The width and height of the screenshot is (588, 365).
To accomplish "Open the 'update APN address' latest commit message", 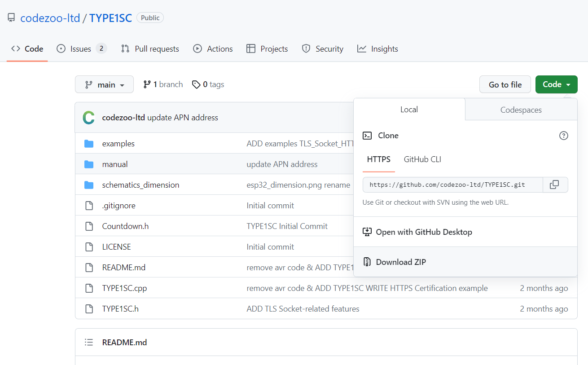I will click(x=183, y=118).
